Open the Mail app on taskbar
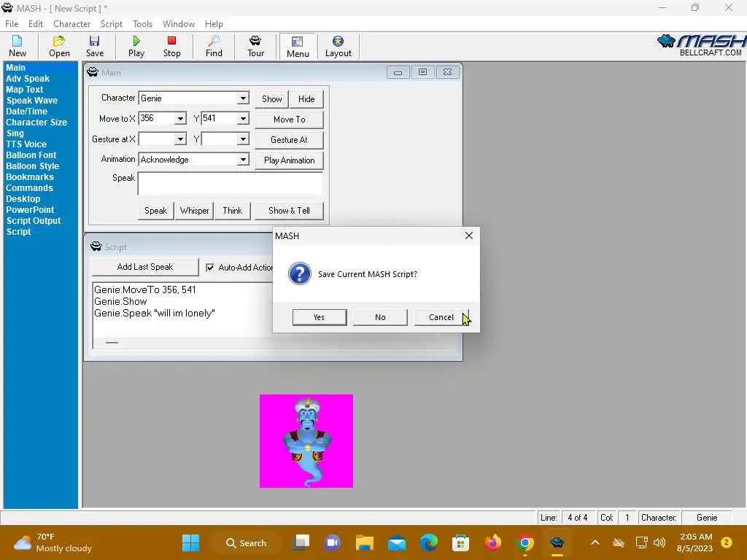Viewport: 747px width, 560px height. pos(396,542)
